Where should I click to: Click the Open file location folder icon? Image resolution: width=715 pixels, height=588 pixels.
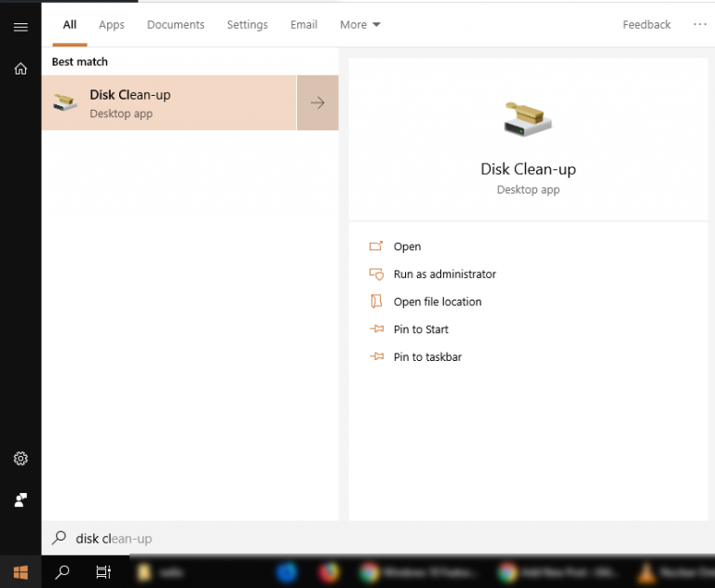(x=376, y=301)
